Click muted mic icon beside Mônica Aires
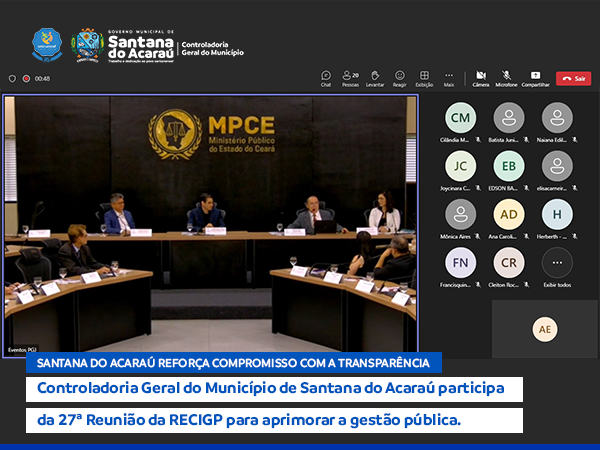600x450 pixels. pos(478,236)
